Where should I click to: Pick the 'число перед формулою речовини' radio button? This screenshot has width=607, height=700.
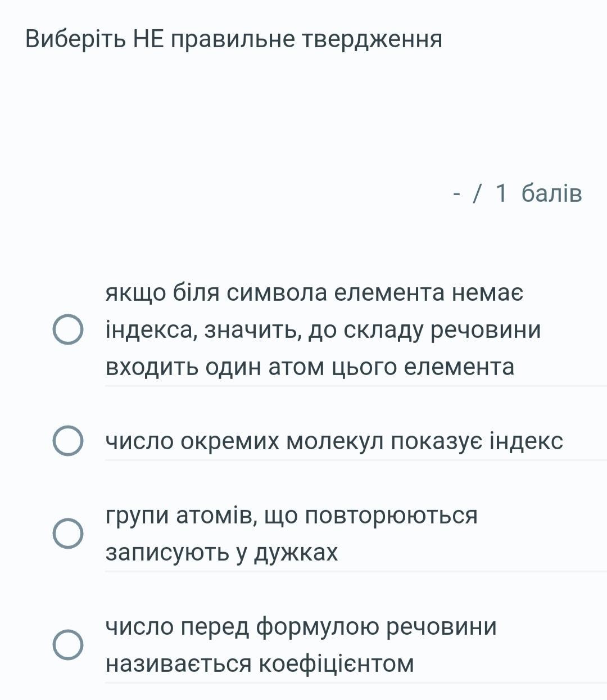tap(68, 644)
